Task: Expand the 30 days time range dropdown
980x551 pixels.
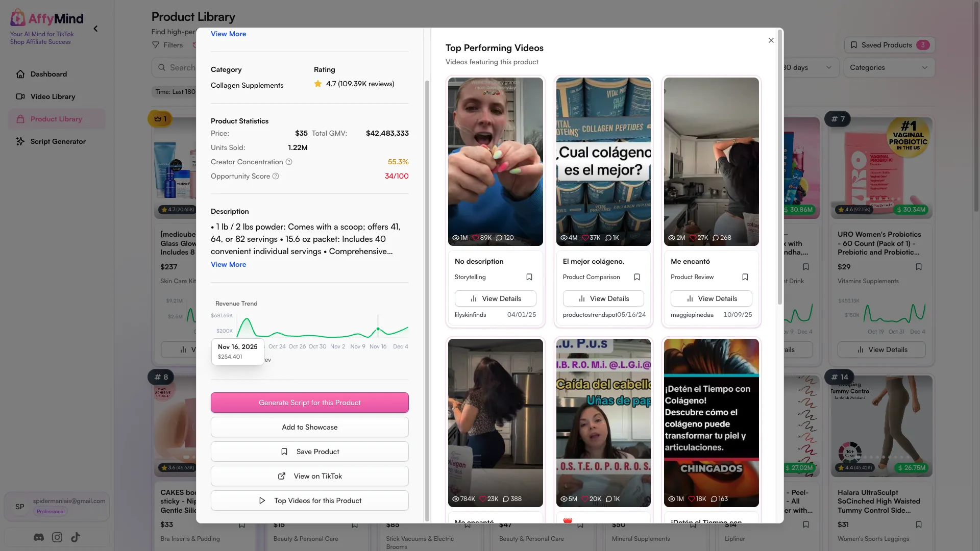Action: tap(810, 67)
